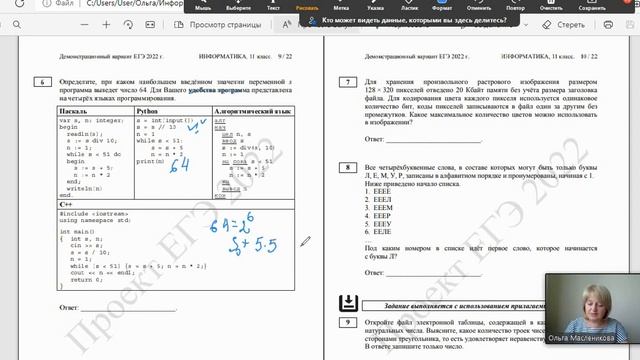Viewport: 640px width, 360px height.
Task: Click list item 3. ЕЕЕМ
Action: pyautogui.click(x=378, y=208)
